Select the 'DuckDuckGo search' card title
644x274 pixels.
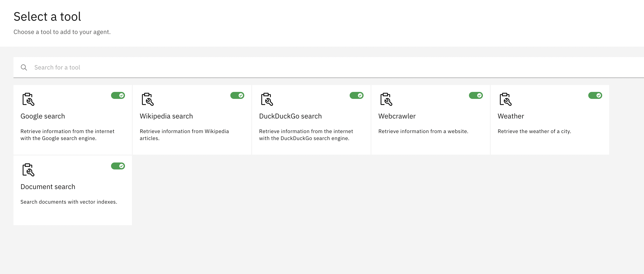click(290, 116)
